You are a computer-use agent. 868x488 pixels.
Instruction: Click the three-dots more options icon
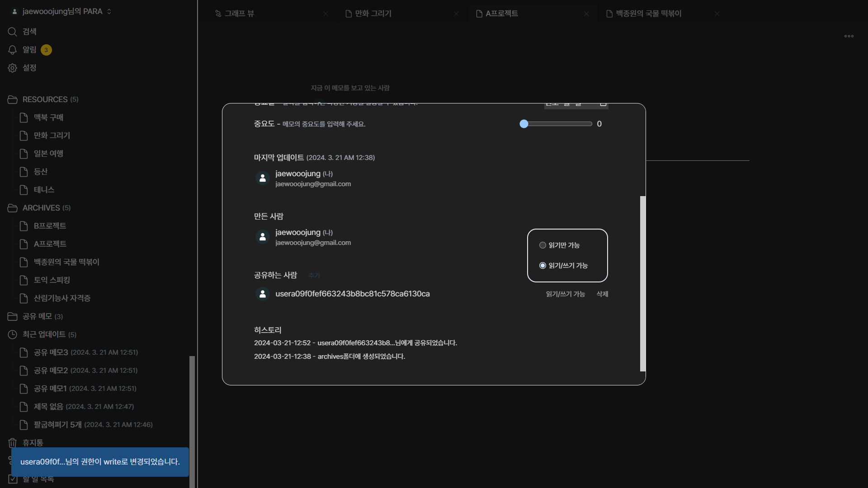(x=849, y=36)
